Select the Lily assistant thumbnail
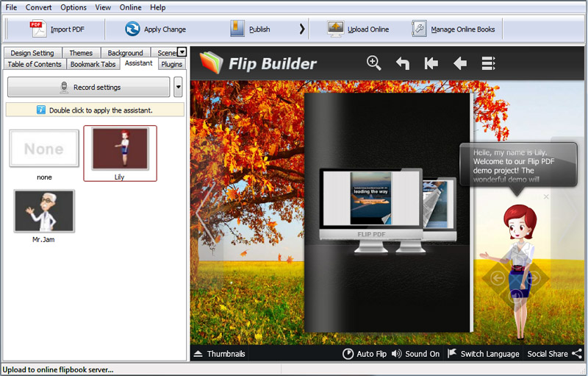The height and width of the screenshot is (376, 588). pyautogui.click(x=121, y=149)
